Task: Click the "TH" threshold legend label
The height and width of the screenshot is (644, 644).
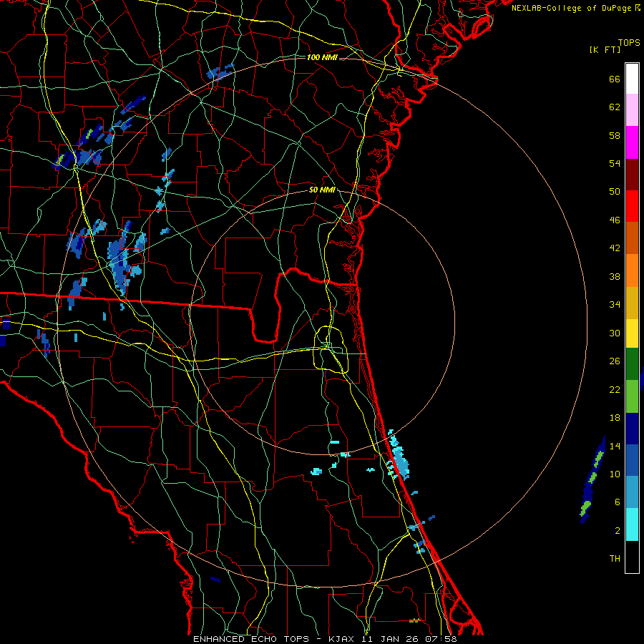Action: pyautogui.click(x=615, y=559)
